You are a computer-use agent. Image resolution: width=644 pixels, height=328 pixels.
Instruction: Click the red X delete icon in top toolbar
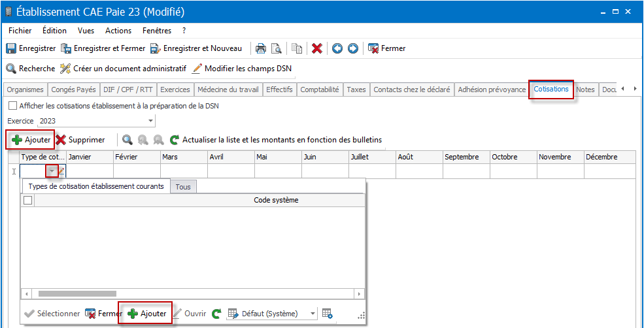click(x=316, y=48)
